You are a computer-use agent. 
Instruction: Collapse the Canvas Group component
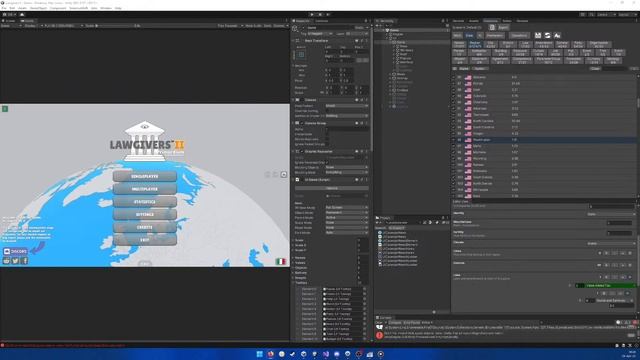click(x=293, y=123)
